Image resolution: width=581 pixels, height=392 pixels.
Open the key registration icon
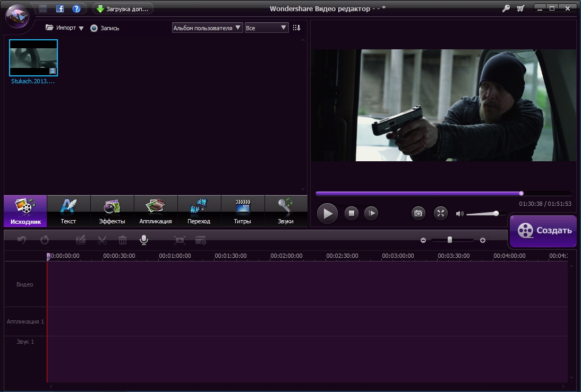(506, 8)
